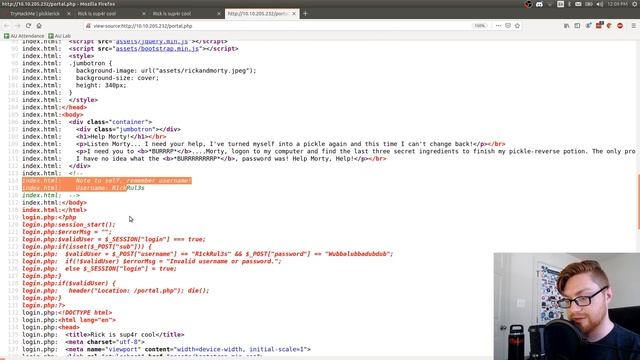Reset zoom via the 100% badge
The height and width of the screenshot is (360, 640).
click(480, 26)
